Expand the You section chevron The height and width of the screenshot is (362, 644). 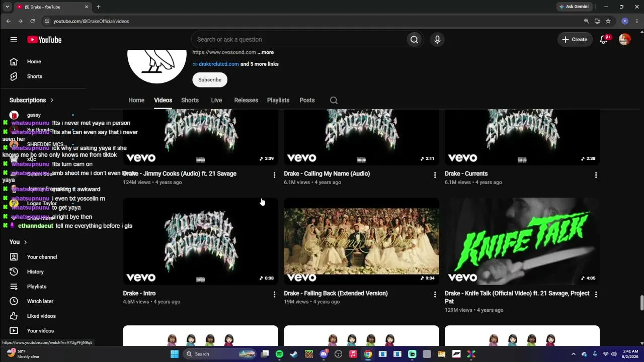tap(25, 242)
